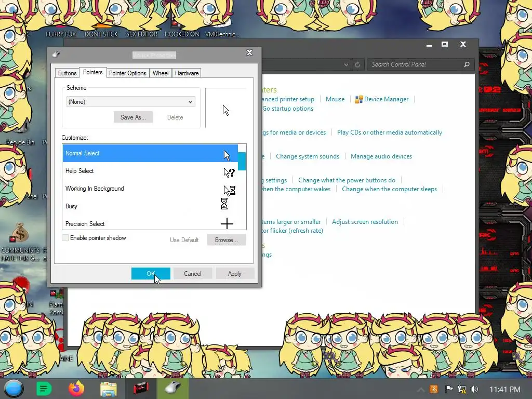Select the Help Select pointer row
The width and height of the screenshot is (532, 399).
point(150,171)
